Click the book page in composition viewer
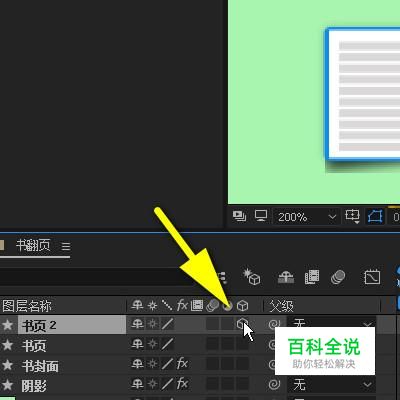Viewport: 400px width, 400px height. (363, 94)
